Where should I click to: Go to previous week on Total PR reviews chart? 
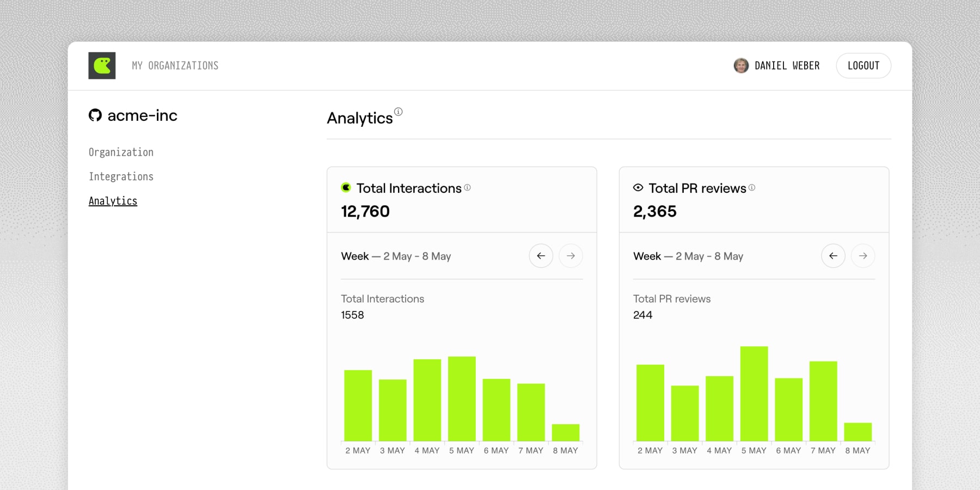coord(833,255)
